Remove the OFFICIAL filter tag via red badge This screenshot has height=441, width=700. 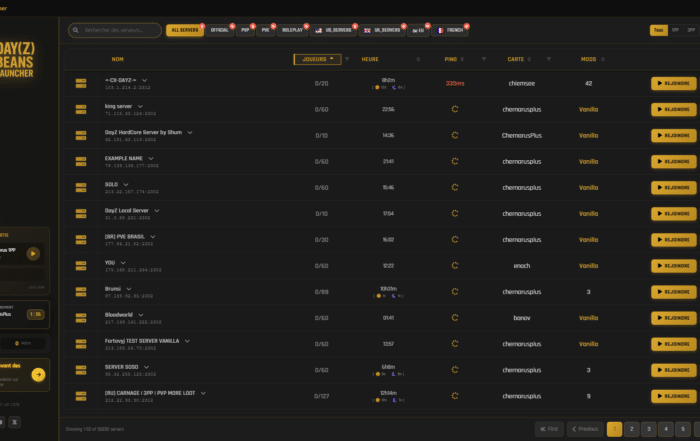[232, 26]
